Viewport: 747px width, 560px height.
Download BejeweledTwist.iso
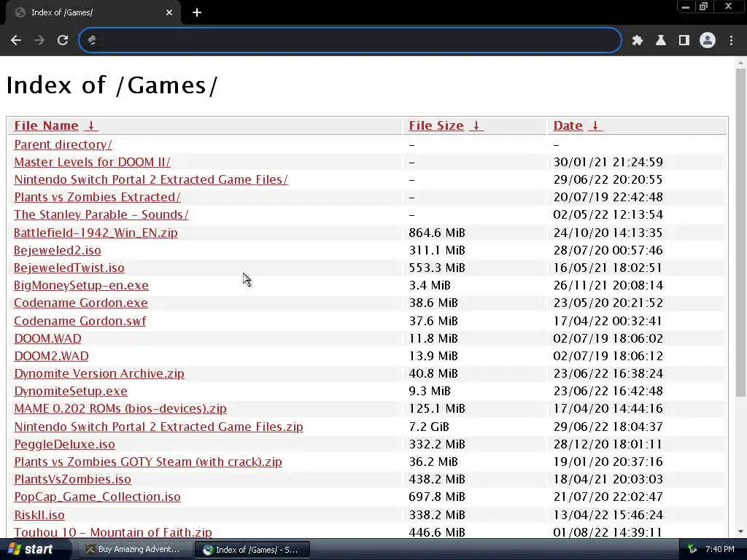coord(69,268)
